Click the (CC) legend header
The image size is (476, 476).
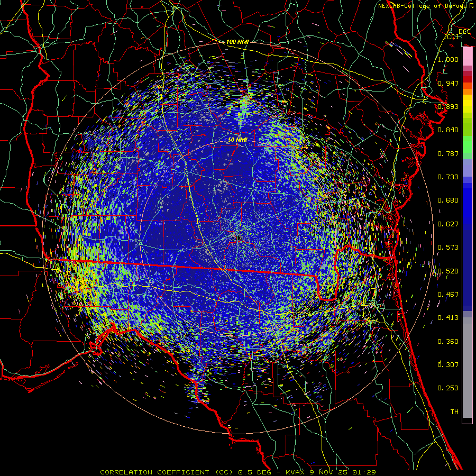coord(452,36)
